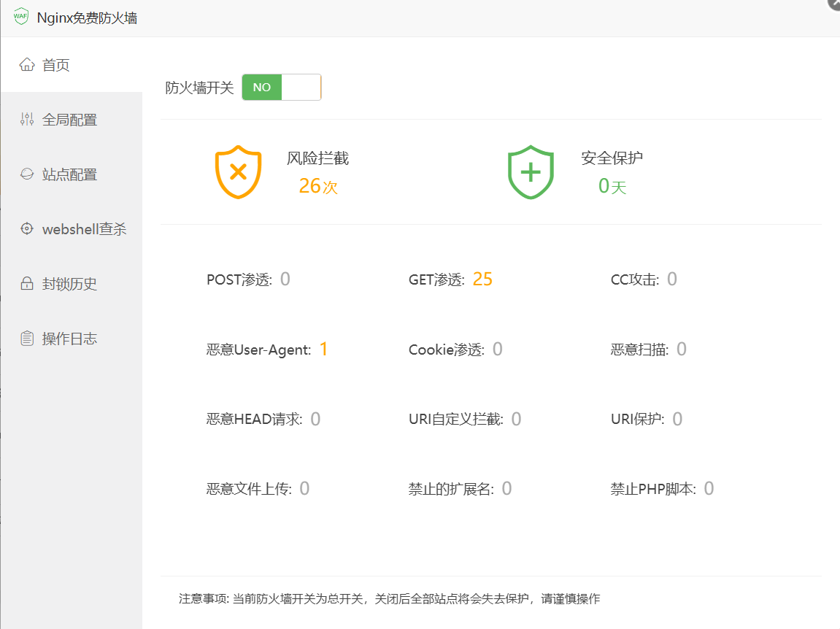This screenshot has width=840, height=629.
Task: Click the lock icon for 封锁历史
Action: click(x=27, y=284)
